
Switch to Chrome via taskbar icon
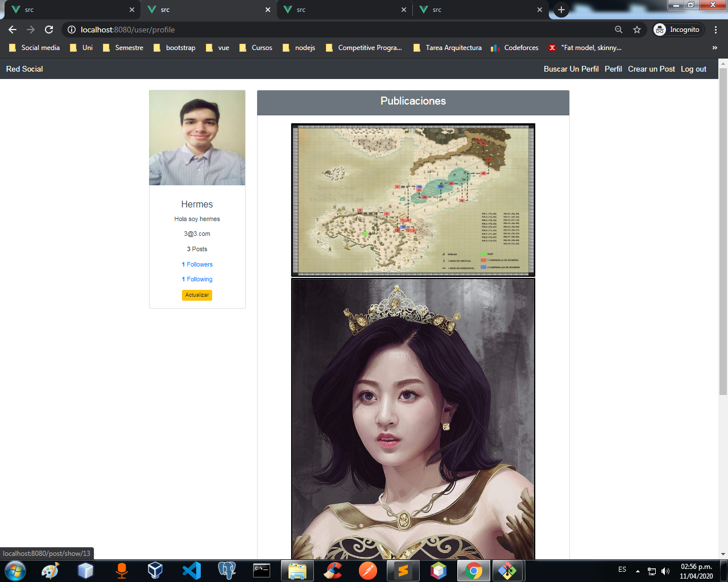[x=473, y=571]
